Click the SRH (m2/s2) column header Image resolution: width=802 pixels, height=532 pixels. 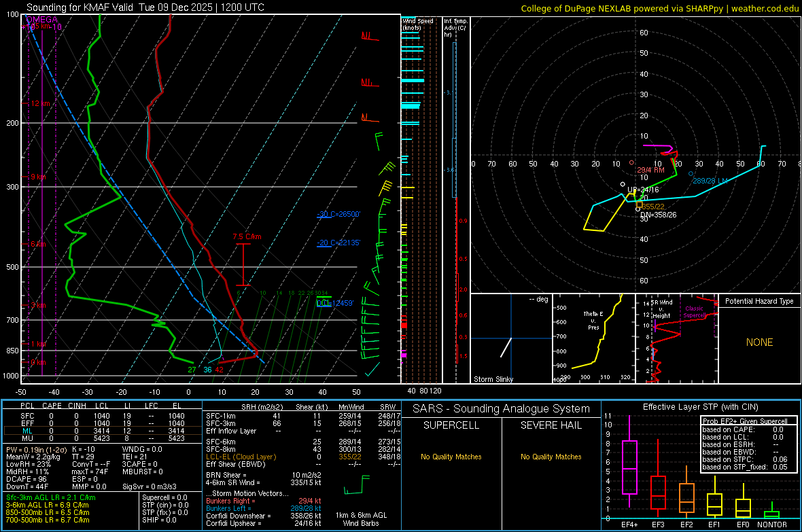[262, 407]
